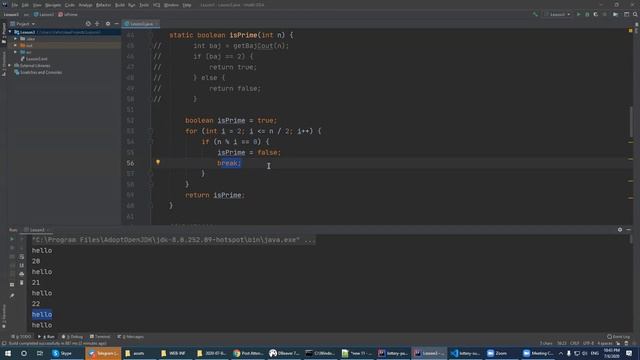Click Search Everywhere magnifier icon

635,14
